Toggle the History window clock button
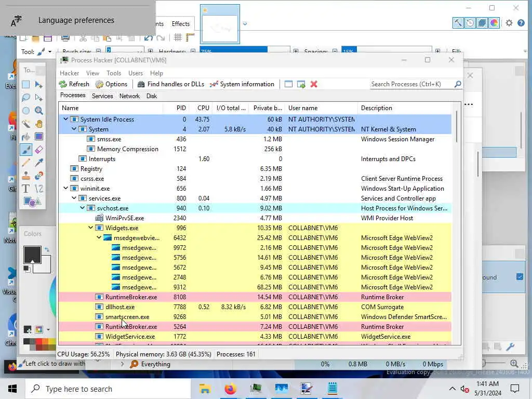Image resolution: width=532 pixels, height=399 pixels. tap(470, 23)
